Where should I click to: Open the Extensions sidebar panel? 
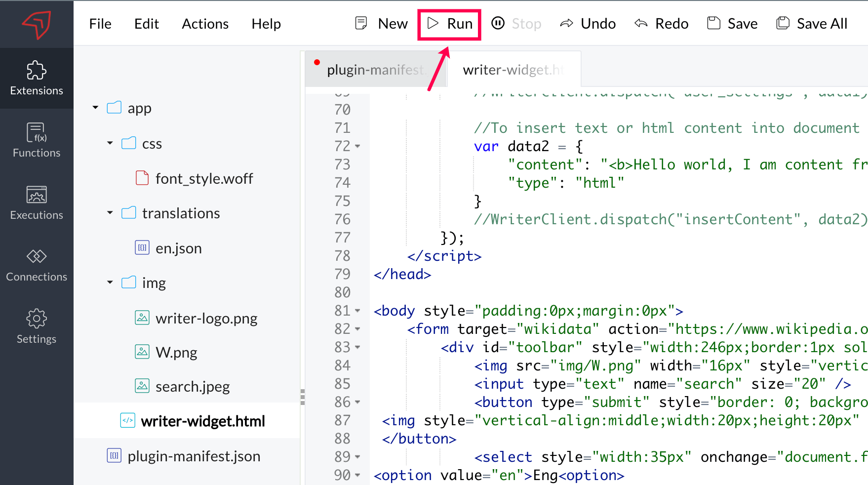(x=37, y=78)
